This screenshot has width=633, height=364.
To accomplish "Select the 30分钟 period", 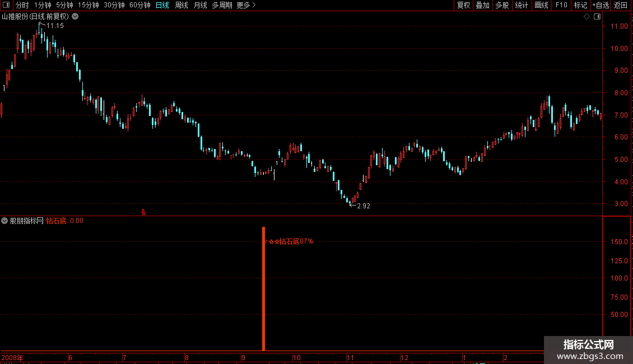I will (x=114, y=5).
